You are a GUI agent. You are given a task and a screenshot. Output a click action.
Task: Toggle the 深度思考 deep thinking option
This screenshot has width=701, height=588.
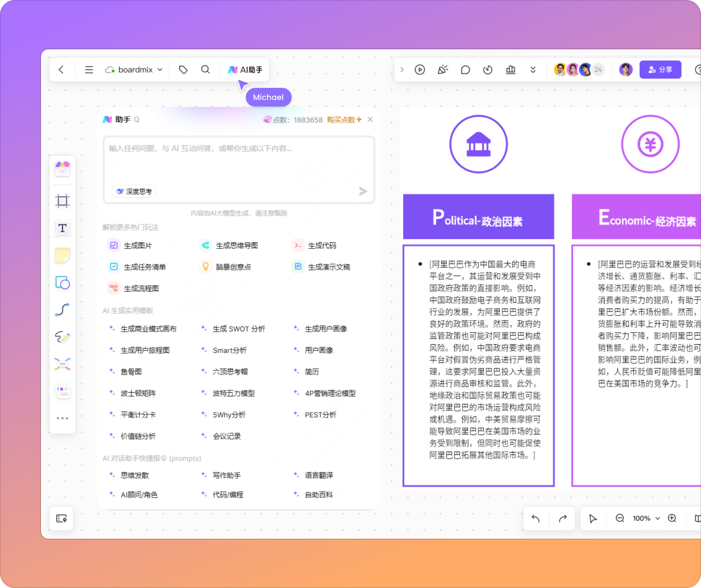[134, 192]
